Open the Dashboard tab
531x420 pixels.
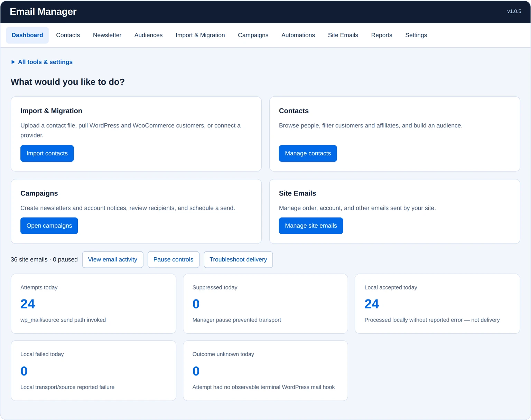pos(27,35)
